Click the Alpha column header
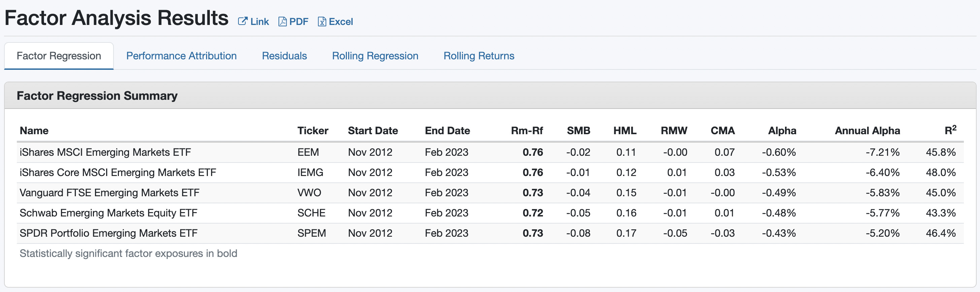This screenshot has width=980, height=292. 782,130
